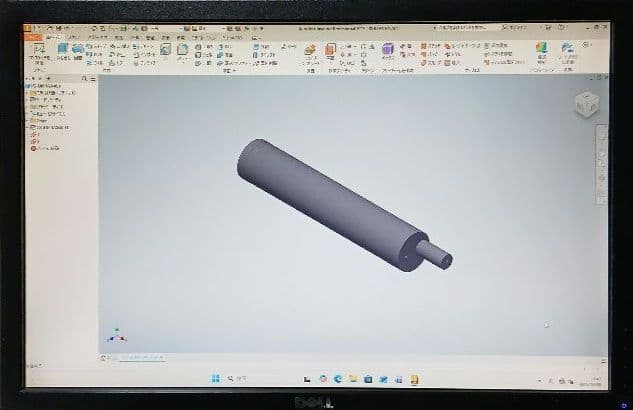
Task: Click the Windows taskbar search box
Action: click(x=237, y=379)
